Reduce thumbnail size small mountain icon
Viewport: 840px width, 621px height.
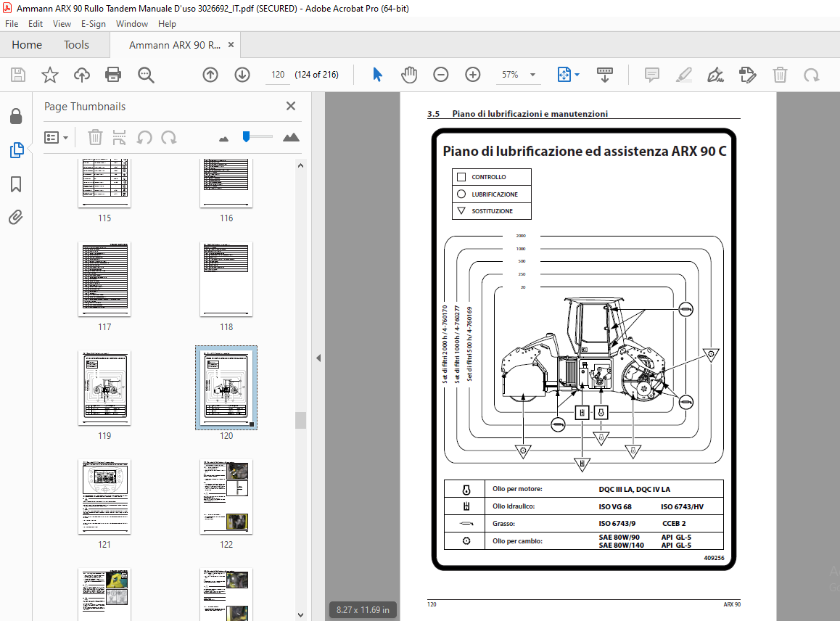pos(224,139)
